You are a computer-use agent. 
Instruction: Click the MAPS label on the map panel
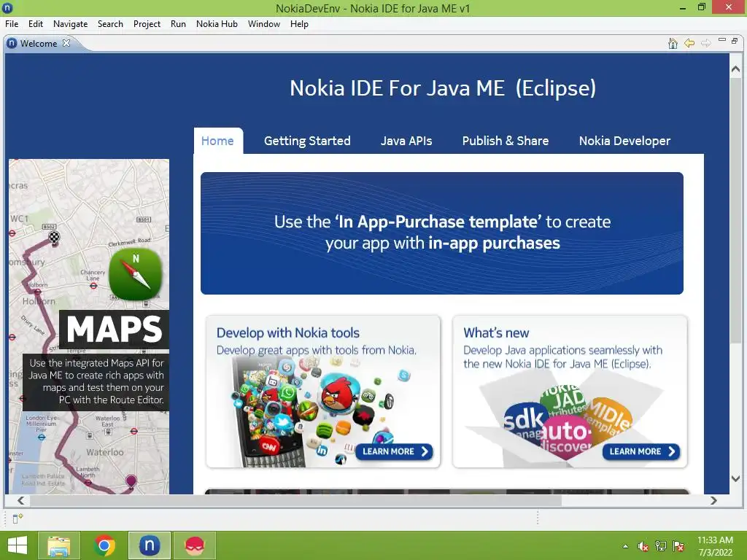[x=115, y=329]
